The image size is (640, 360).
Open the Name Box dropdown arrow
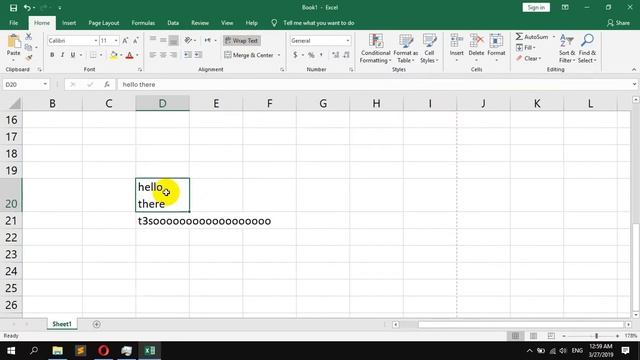coord(45,84)
